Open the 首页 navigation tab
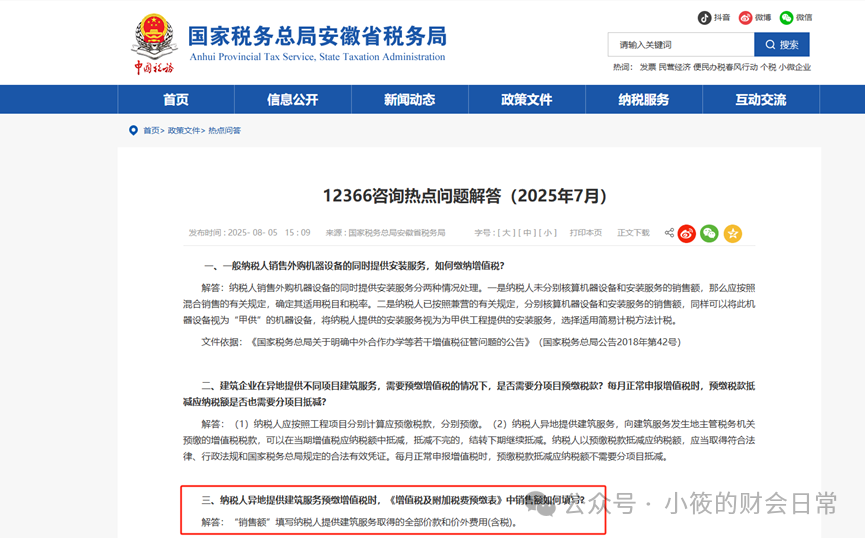865x538 pixels. tap(176, 99)
